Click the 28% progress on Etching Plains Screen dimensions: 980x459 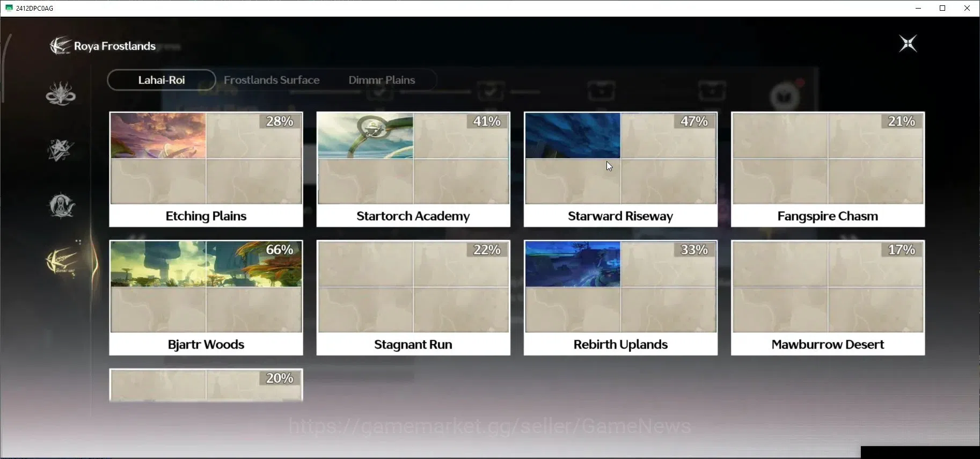[x=280, y=121]
